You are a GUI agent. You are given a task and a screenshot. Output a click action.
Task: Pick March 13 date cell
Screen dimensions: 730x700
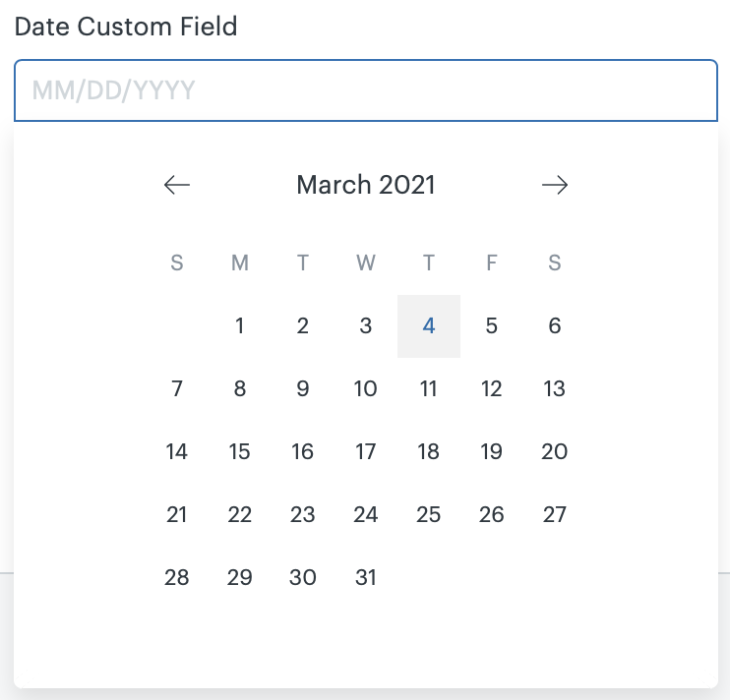(x=555, y=389)
